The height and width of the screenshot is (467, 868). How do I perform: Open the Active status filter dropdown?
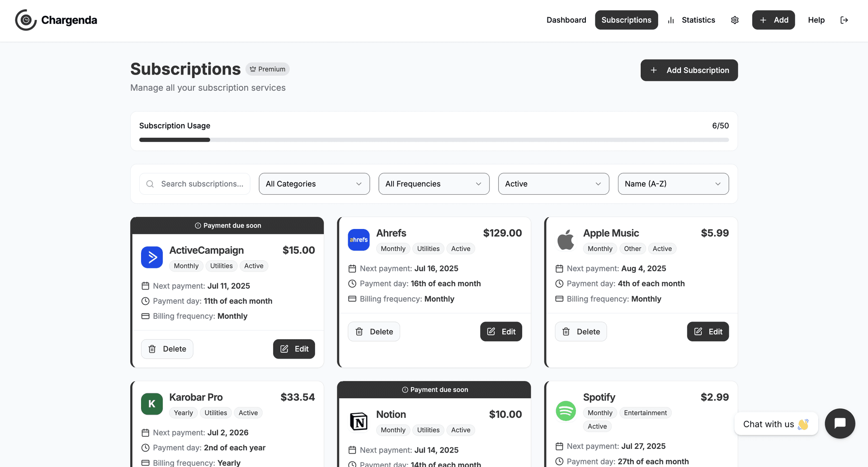click(554, 184)
